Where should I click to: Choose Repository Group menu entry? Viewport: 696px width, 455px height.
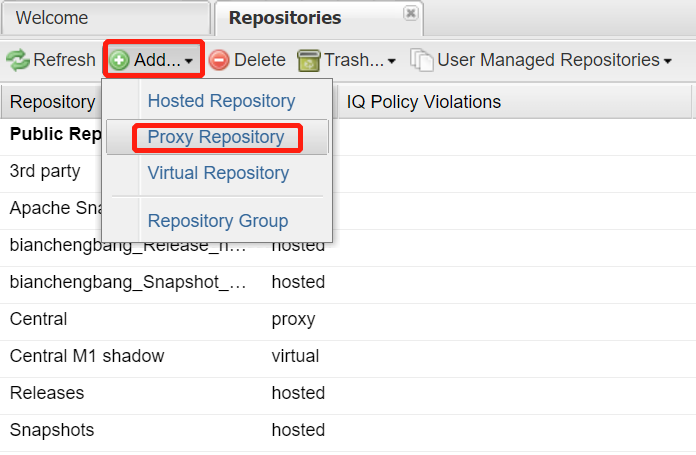[218, 221]
